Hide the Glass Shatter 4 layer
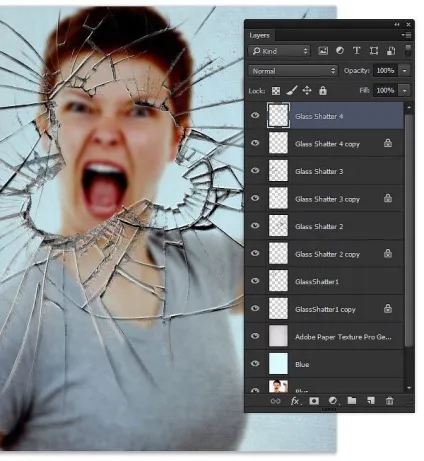 255,115
